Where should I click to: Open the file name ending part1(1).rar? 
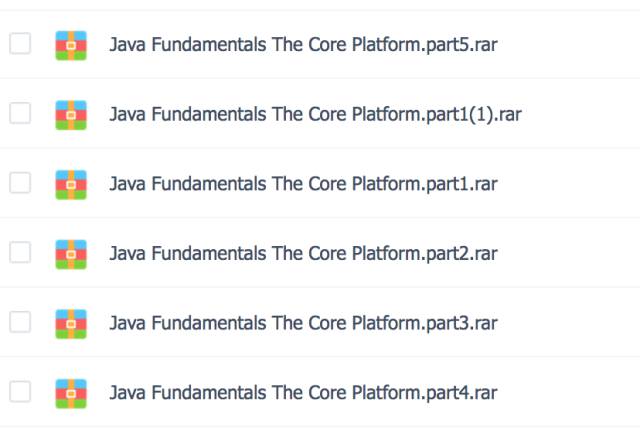pos(316,115)
